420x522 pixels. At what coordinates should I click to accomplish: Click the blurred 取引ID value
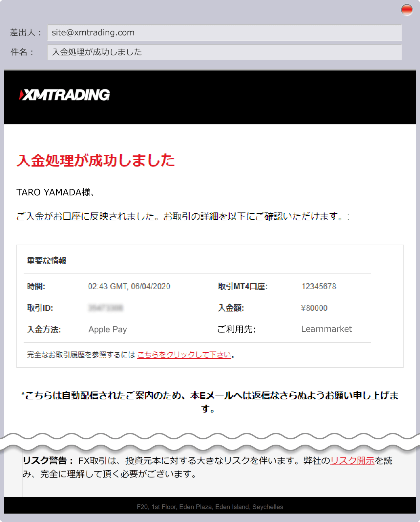[x=105, y=308]
